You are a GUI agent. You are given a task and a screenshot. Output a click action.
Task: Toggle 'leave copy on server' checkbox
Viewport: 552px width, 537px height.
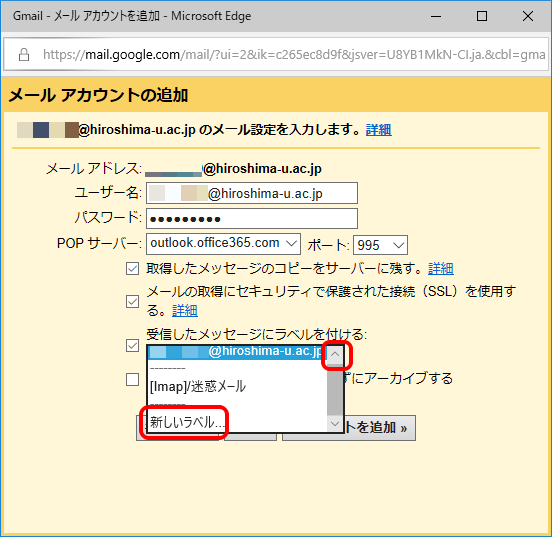click(x=132, y=269)
